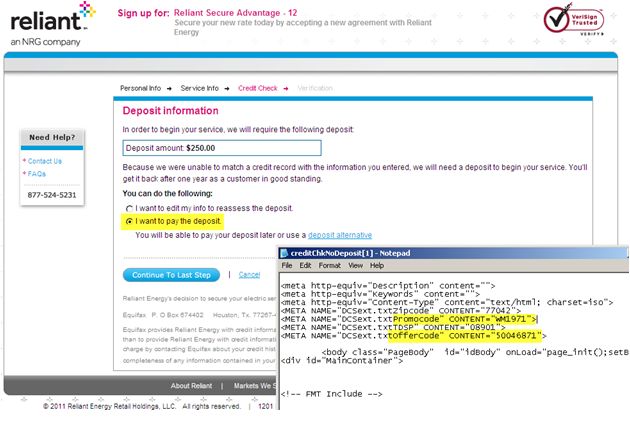Click the TDSP meta line in Notepad
The image size is (630, 448).
tap(393, 327)
